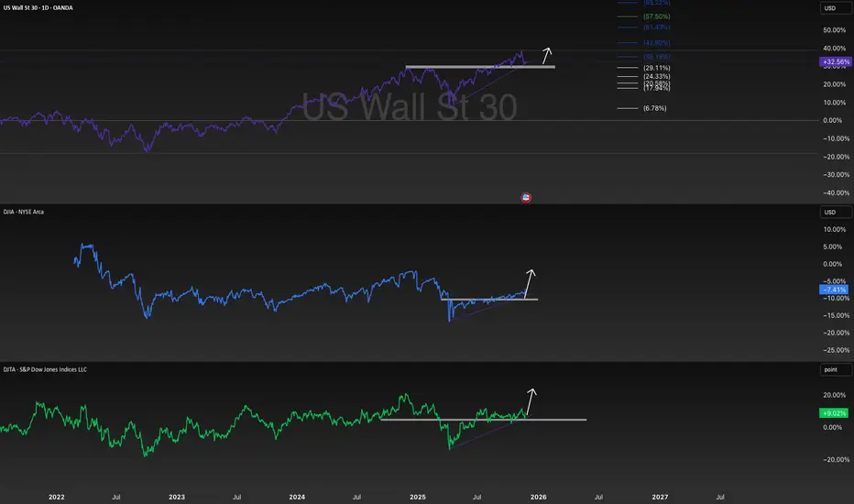Select the US Wall St 30 · 1D · OANDA title
Screen dimensions: 854x504
pos(38,7)
